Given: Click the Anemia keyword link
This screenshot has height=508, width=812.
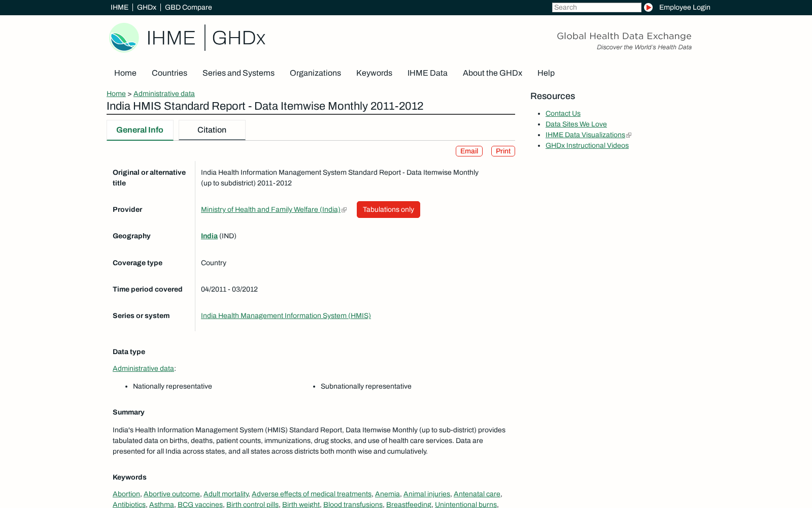Looking at the screenshot, I should click(387, 494).
